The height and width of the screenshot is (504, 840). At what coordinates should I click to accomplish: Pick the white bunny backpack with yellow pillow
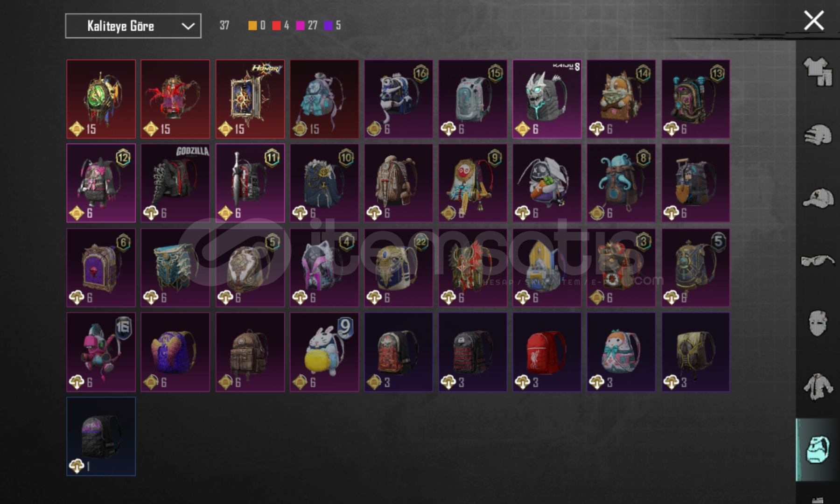pos(324,352)
